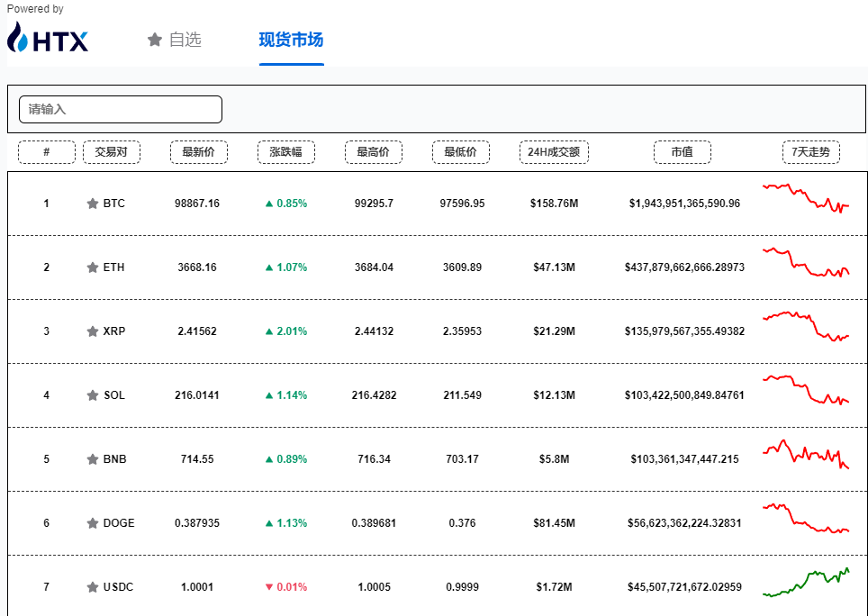
Task: Sort by 最新价 column header
Action: click(x=198, y=152)
